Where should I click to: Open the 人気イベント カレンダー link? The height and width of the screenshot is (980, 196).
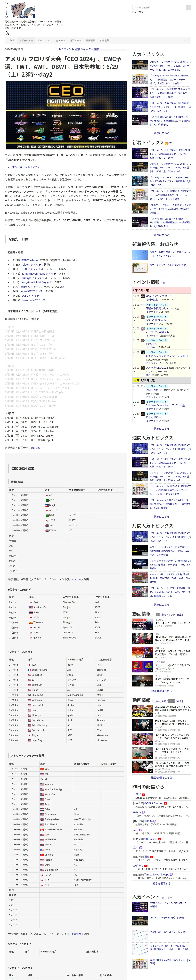(166, 898)
